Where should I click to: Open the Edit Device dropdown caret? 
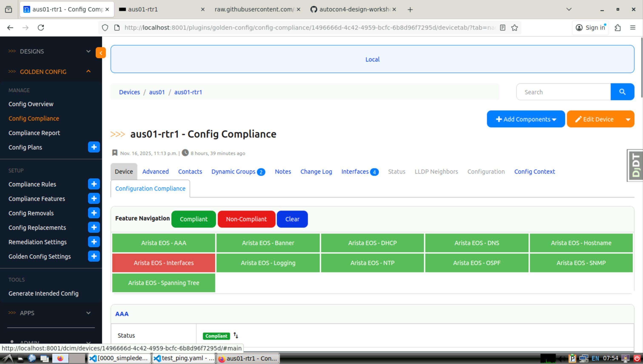tap(628, 119)
